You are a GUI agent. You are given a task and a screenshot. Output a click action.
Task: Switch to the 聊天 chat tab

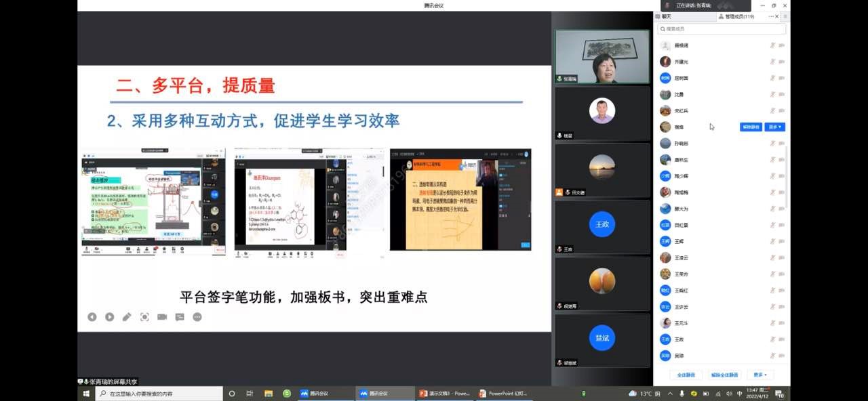coord(667,16)
